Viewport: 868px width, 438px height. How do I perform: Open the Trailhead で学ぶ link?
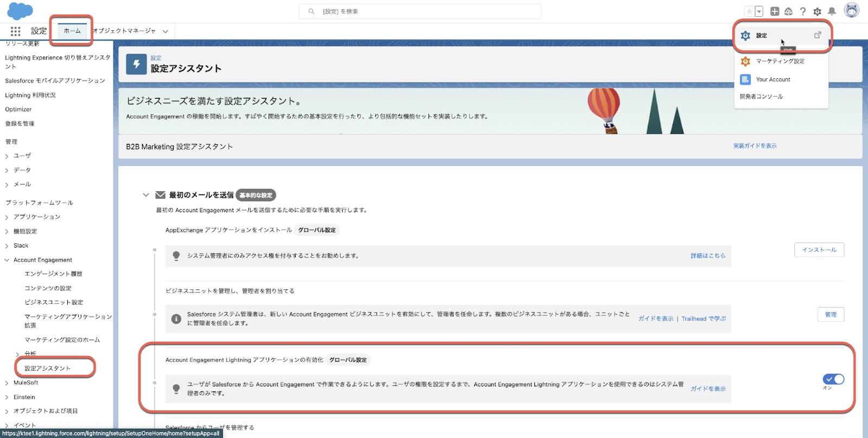[x=704, y=319]
